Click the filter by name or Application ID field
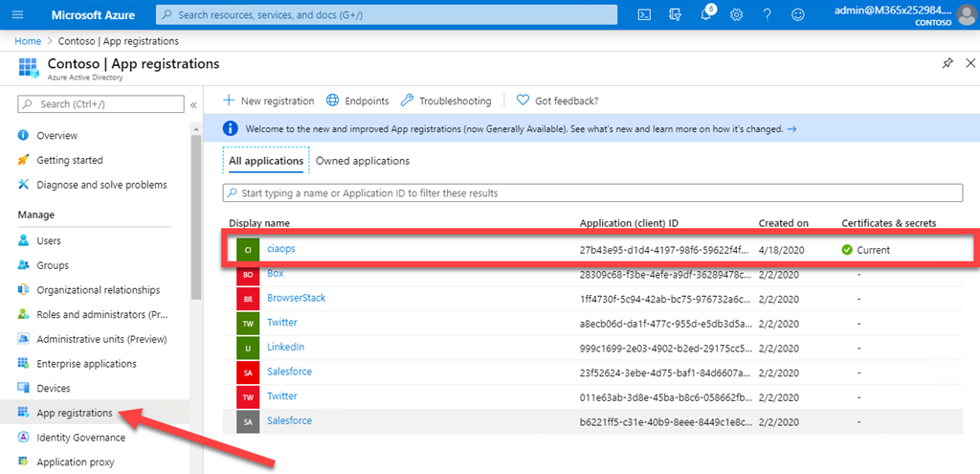The height and width of the screenshot is (474, 980). pyautogui.click(x=593, y=193)
